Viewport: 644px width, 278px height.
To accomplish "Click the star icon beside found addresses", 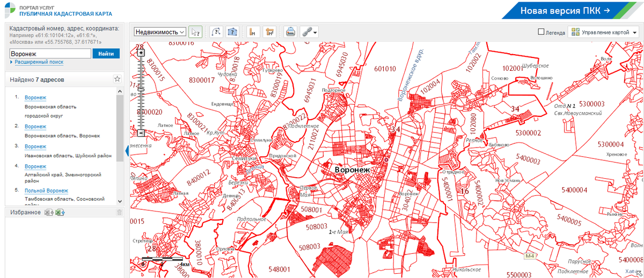I will coord(117,79).
